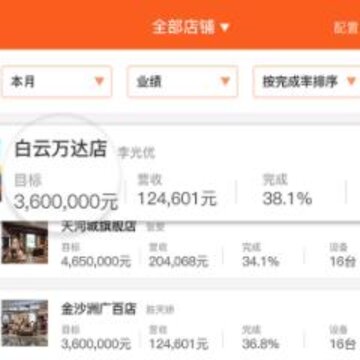Click completion rate 34.1%
This screenshot has width=360, height=360.
[x=260, y=261]
